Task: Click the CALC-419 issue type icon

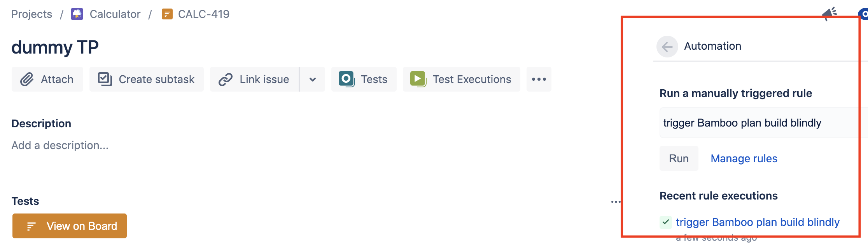Action: tap(167, 14)
